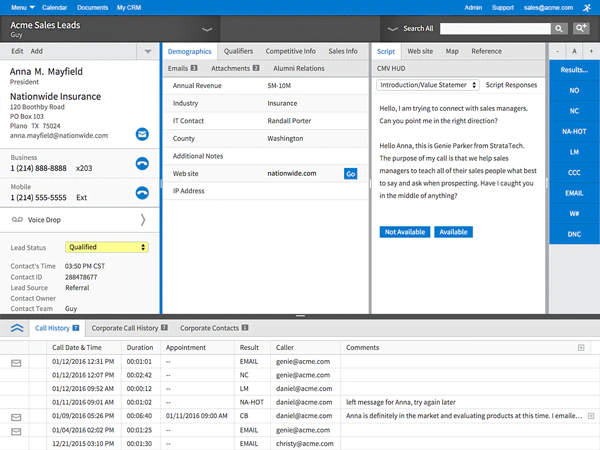600x450 pixels.
Task: Click the Not Available button
Action: coord(404,232)
